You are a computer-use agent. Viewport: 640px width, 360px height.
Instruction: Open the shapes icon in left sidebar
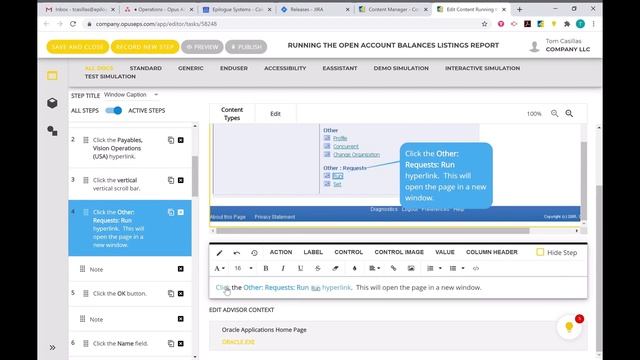click(52, 131)
